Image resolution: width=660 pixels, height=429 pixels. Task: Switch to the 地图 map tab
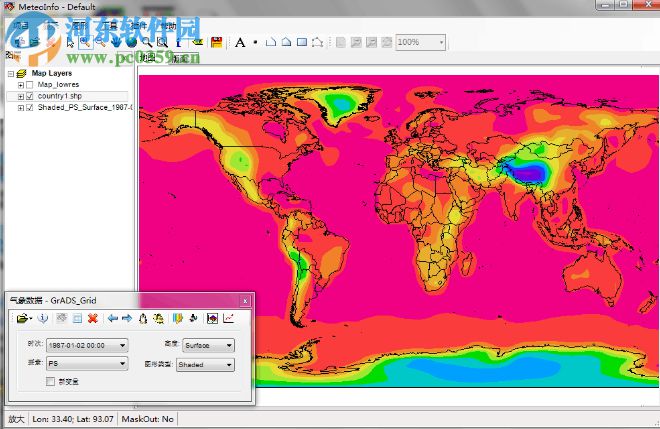tap(148, 58)
